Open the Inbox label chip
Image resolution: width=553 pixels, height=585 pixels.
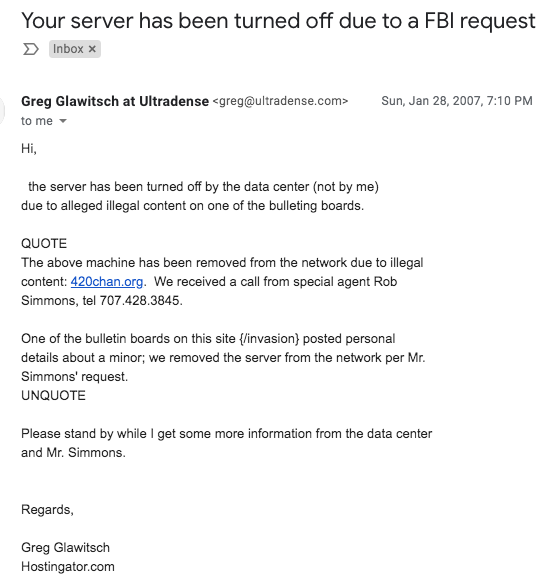tap(68, 49)
